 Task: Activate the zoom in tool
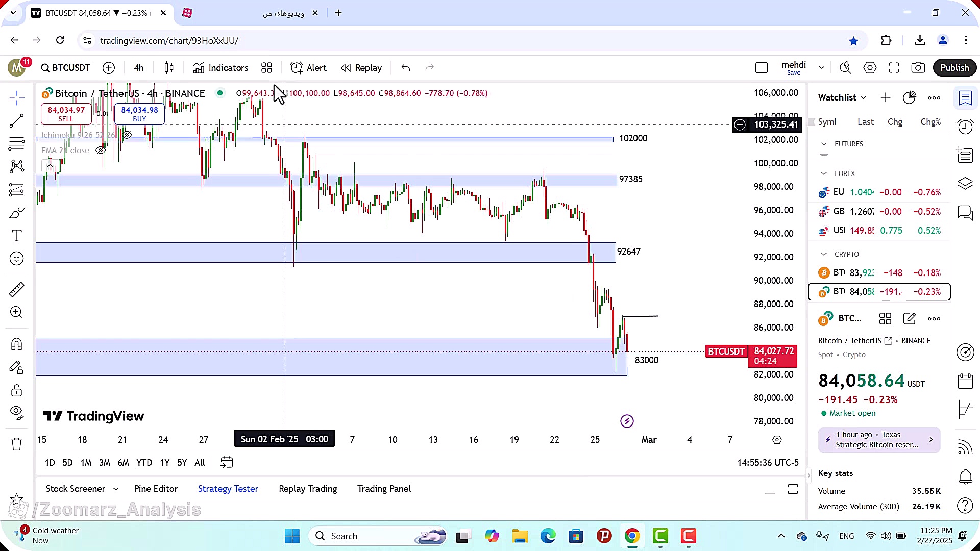16,312
